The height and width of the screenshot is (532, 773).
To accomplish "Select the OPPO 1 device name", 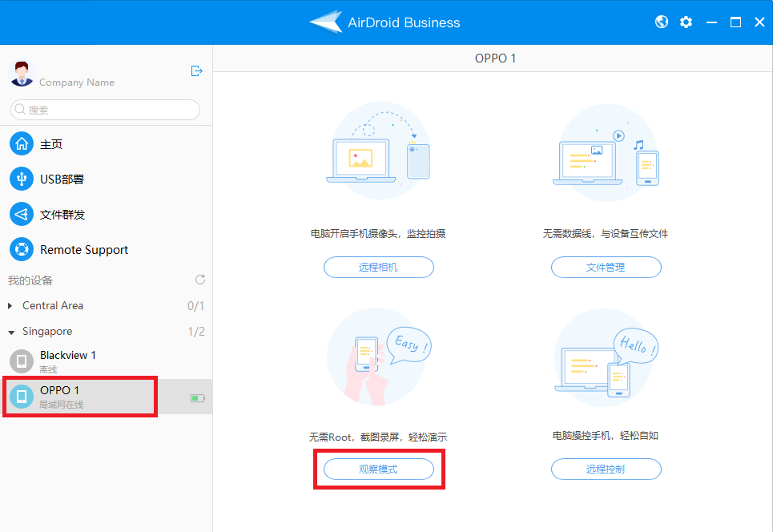I will (x=59, y=390).
